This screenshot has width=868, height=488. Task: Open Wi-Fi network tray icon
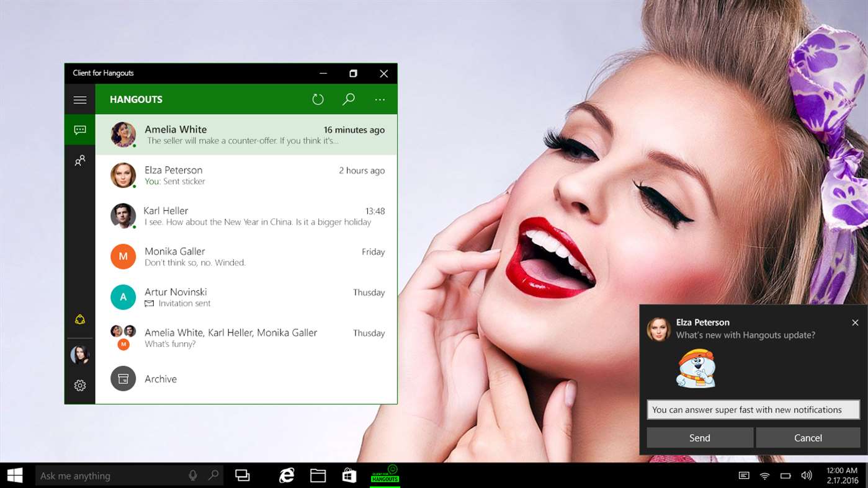point(765,476)
